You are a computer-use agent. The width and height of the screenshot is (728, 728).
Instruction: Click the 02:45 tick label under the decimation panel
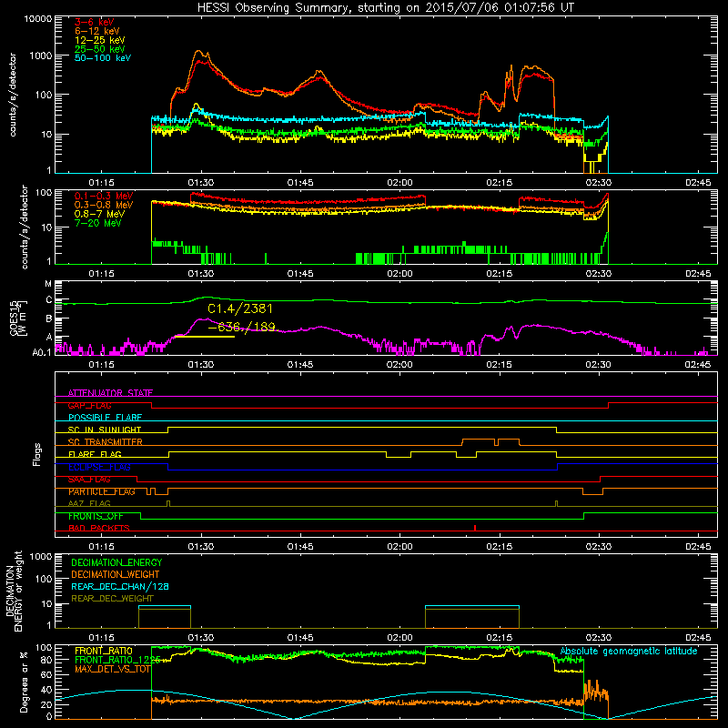click(x=698, y=638)
